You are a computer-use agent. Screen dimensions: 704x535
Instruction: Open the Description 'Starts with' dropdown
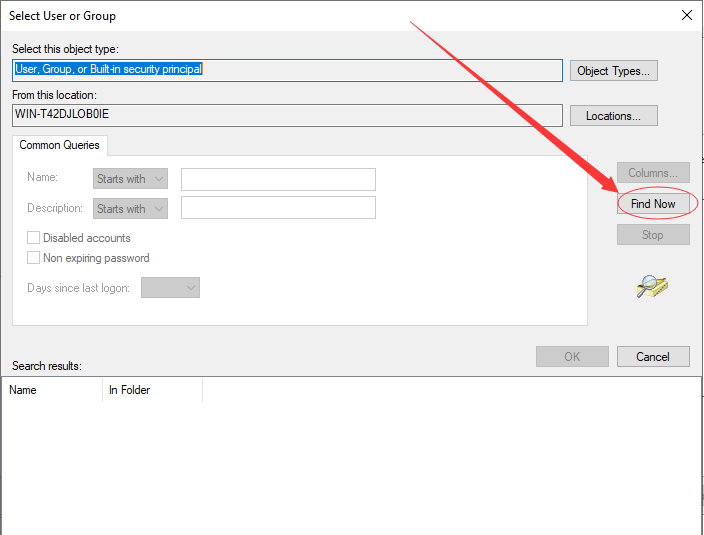(x=130, y=209)
